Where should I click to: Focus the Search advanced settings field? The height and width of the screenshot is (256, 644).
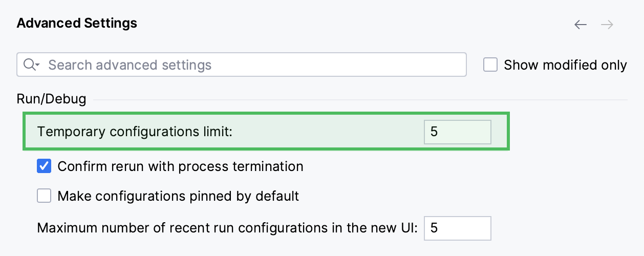242,65
